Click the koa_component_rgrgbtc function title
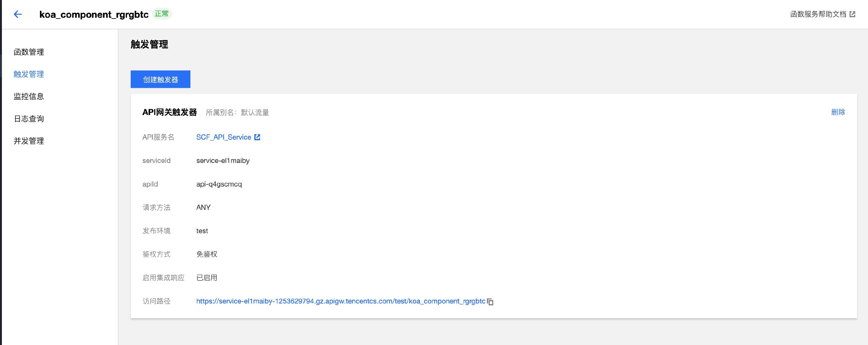Viewport: 868px width, 345px height. click(x=94, y=14)
